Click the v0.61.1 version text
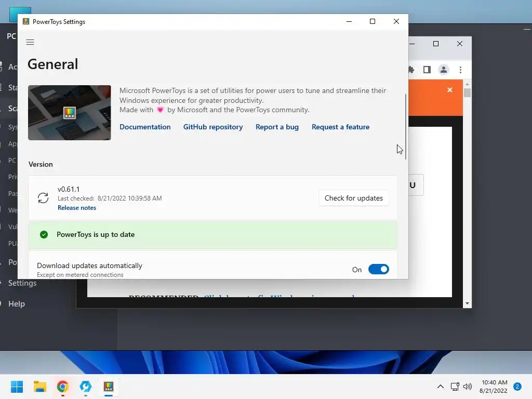Image resolution: width=532 pixels, height=399 pixels. pos(69,189)
